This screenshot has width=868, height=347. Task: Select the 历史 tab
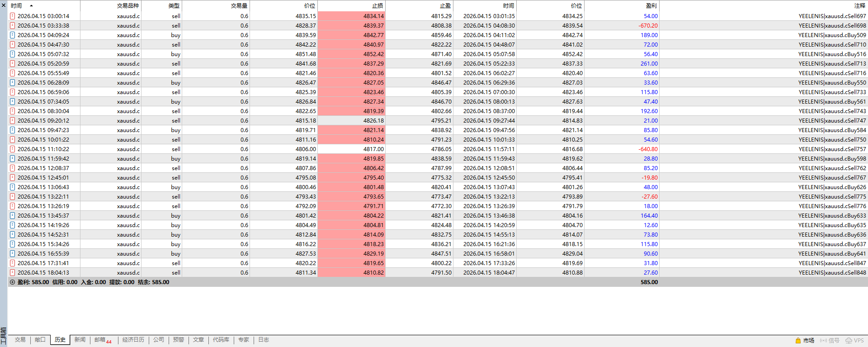[x=60, y=340]
